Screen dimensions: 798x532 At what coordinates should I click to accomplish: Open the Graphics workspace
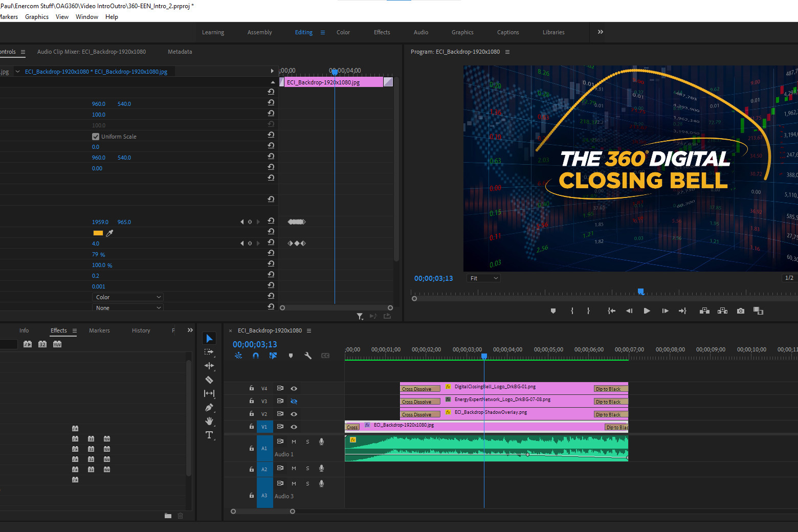(x=462, y=32)
